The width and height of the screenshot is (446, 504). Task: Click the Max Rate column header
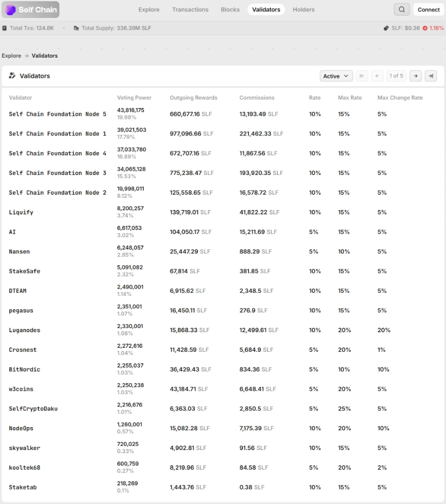click(350, 98)
